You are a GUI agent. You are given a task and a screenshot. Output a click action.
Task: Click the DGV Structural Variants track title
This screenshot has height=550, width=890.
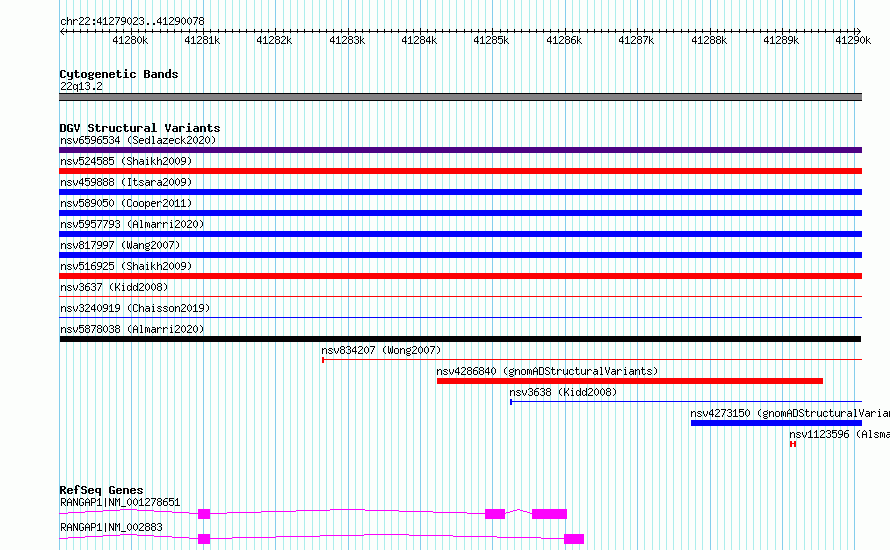140,128
